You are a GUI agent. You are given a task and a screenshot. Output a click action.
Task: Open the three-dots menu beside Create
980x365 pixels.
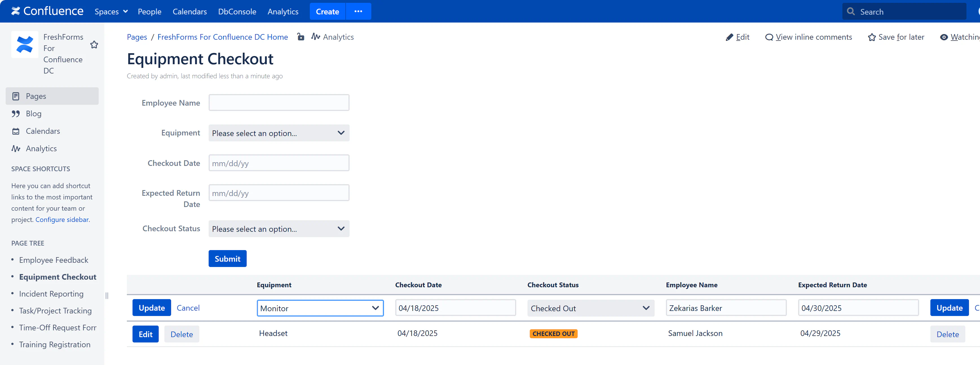[x=358, y=11]
